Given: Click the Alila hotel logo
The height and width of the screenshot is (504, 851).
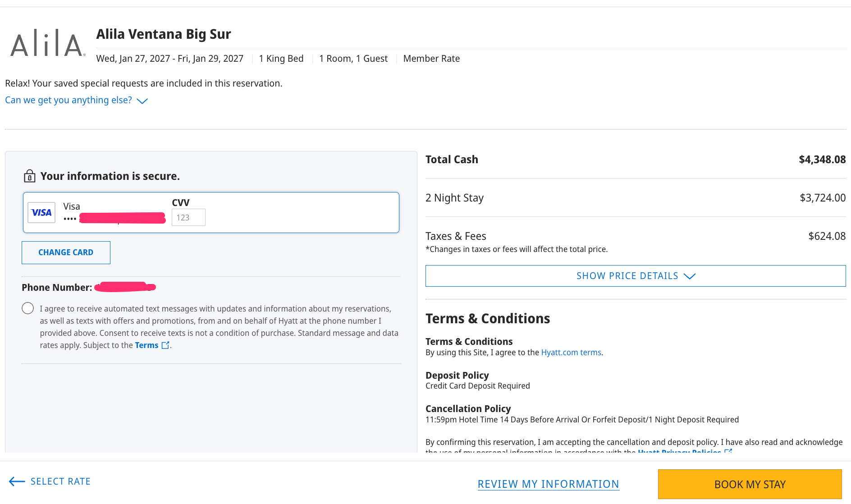Looking at the screenshot, I should click(47, 43).
